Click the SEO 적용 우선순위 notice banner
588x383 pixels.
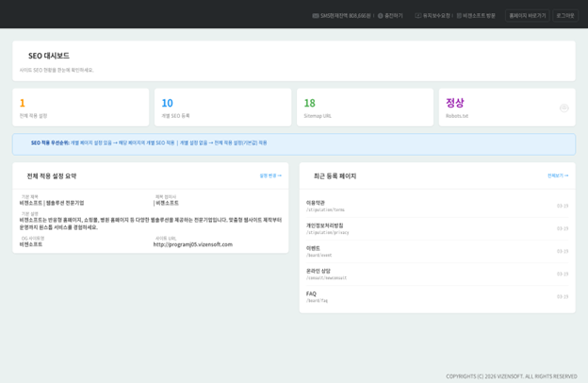(293, 143)
